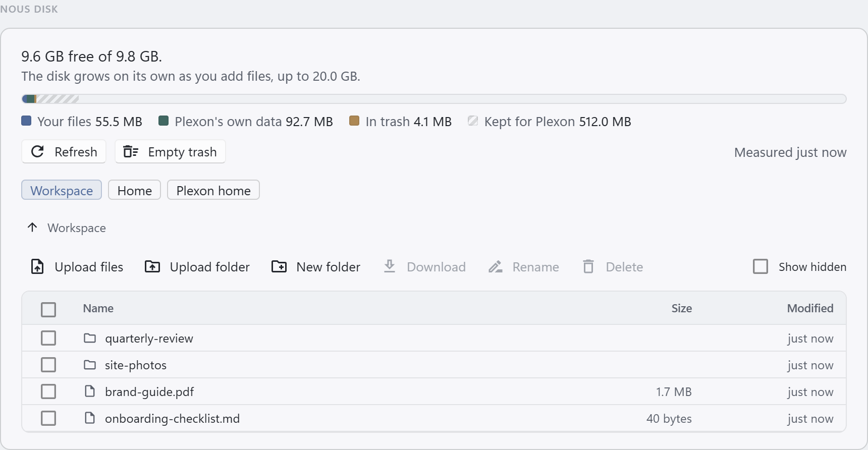Click the onboarding-checklist.md file icon
This screenshot has width=868, height=450.
point(90,418)
